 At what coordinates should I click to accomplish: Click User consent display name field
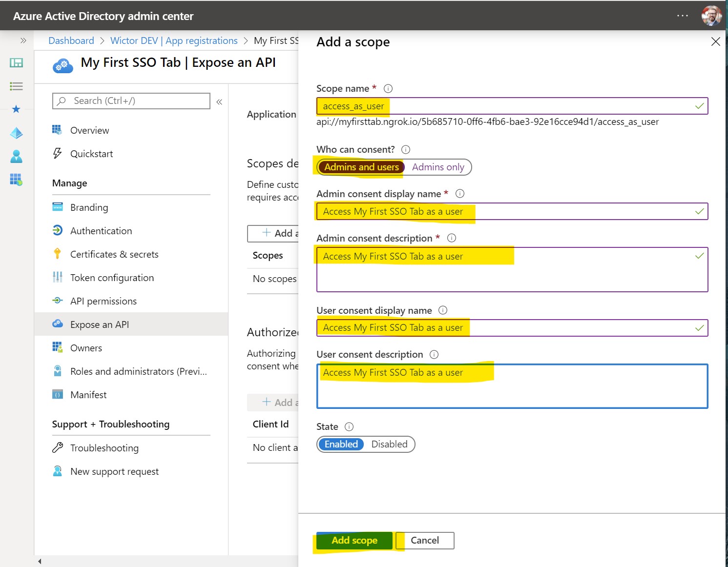click(x=512, y=328)
